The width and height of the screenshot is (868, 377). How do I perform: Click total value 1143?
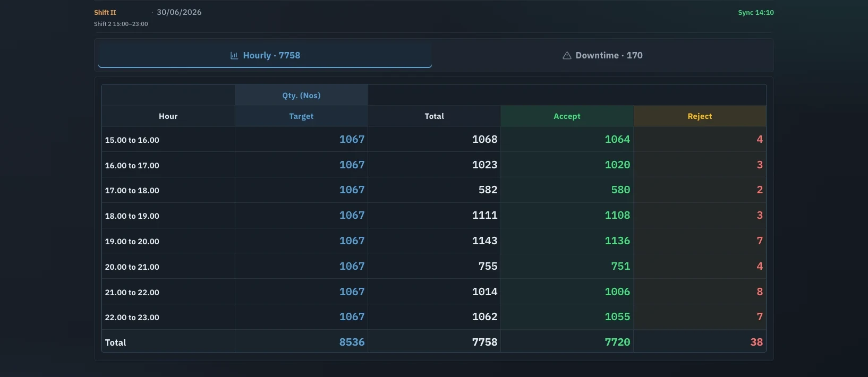point(485,241)
